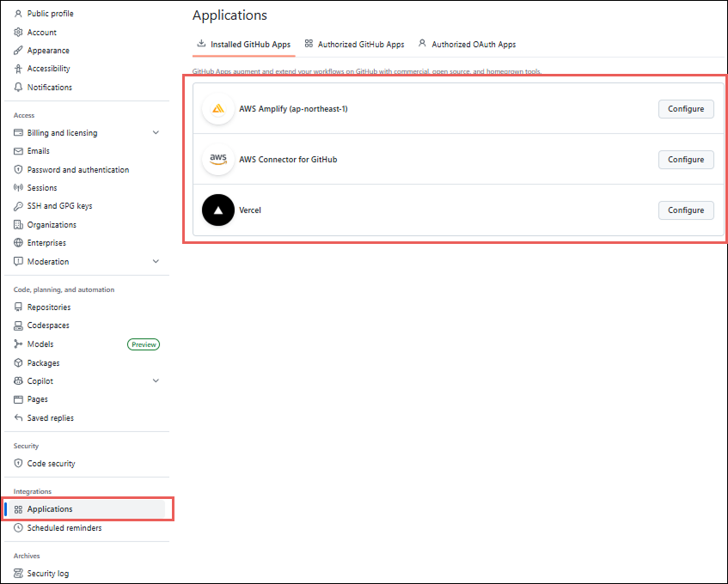
Task: Click the AWS Amplify app logo icon
Action: pos(218,109)
